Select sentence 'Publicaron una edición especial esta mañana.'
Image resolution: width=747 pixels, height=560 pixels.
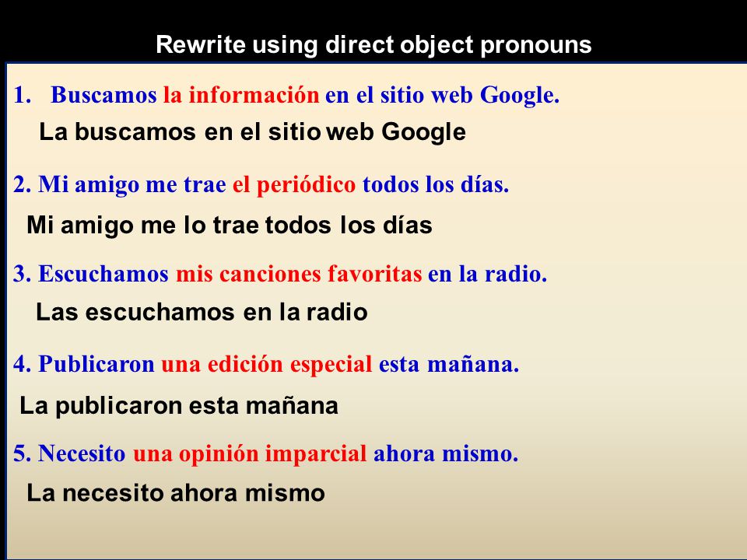click(x=279, y=364)
